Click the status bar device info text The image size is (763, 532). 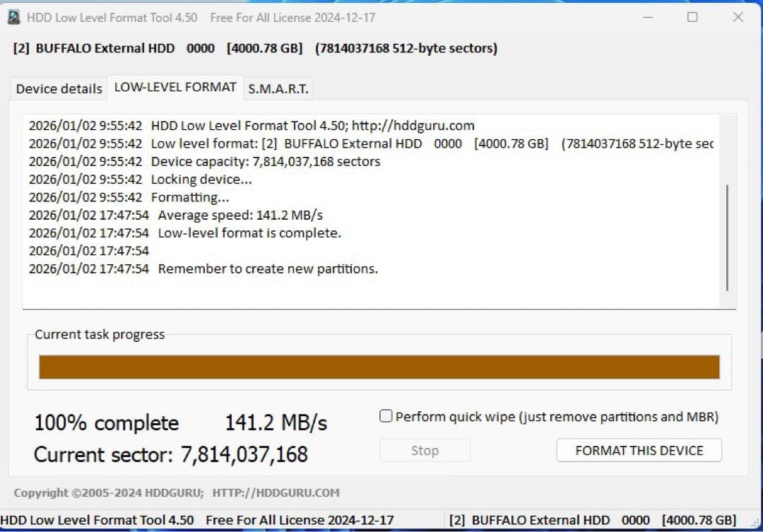click(595, 520)
